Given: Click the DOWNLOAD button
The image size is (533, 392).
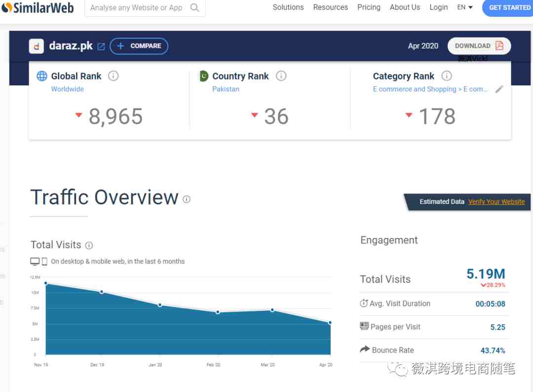Looking at the screenshot, I should click(x=479, y=46).
